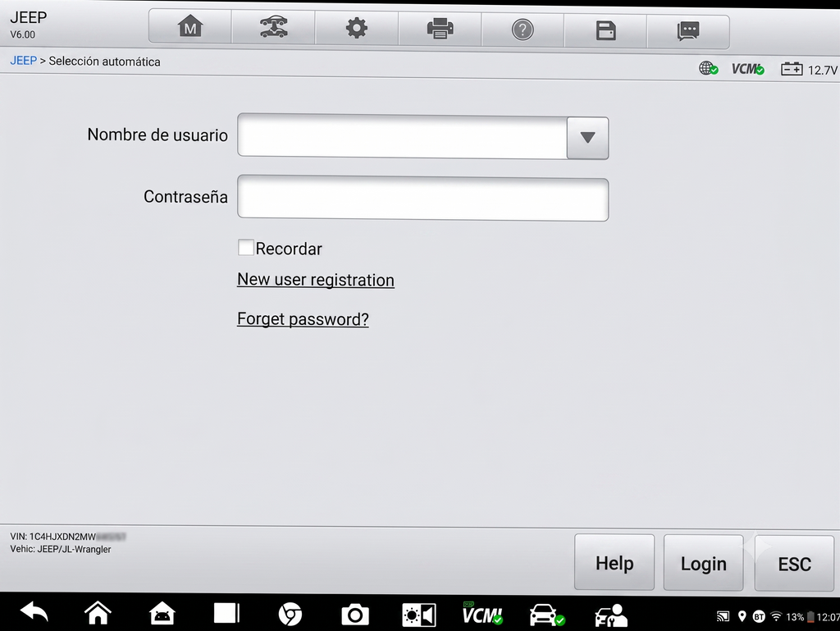Click the JEEP V6.00 title text

click(x=29, y=25)
